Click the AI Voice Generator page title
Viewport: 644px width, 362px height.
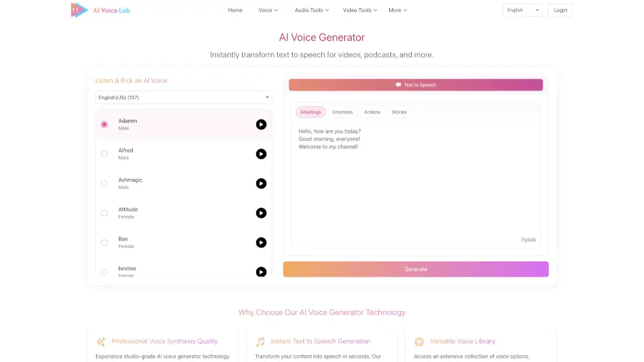321,38
